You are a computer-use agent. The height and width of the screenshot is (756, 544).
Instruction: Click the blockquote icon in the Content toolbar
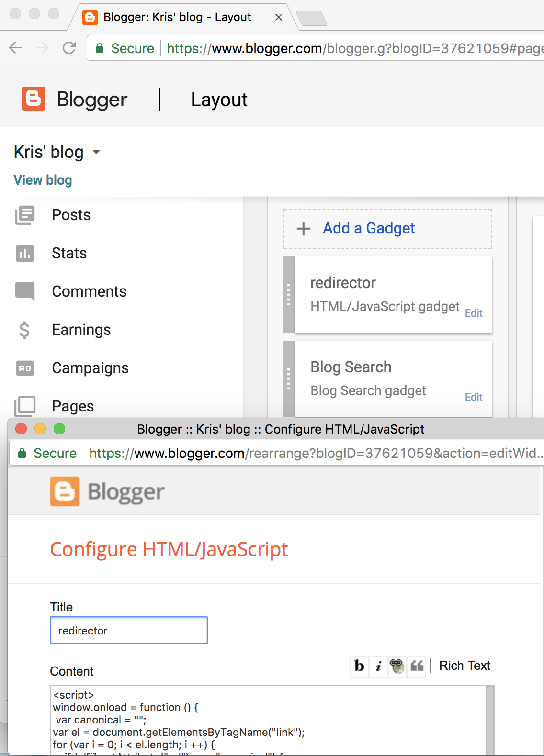click(417, 666)
